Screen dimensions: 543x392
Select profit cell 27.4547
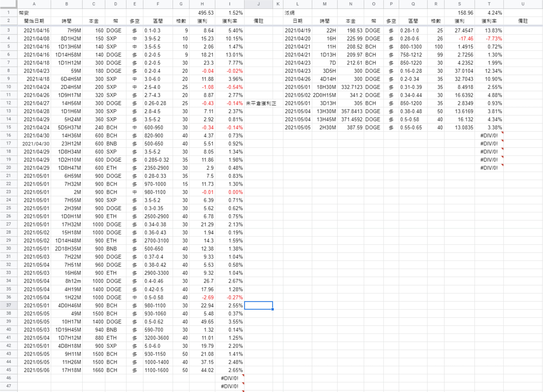(x=459, y=31)
